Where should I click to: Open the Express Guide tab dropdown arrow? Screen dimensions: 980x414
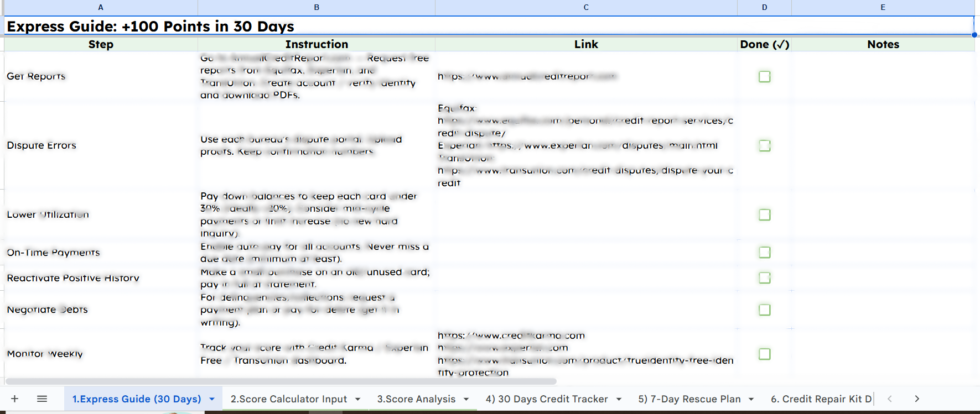click(x=212, y=399)
